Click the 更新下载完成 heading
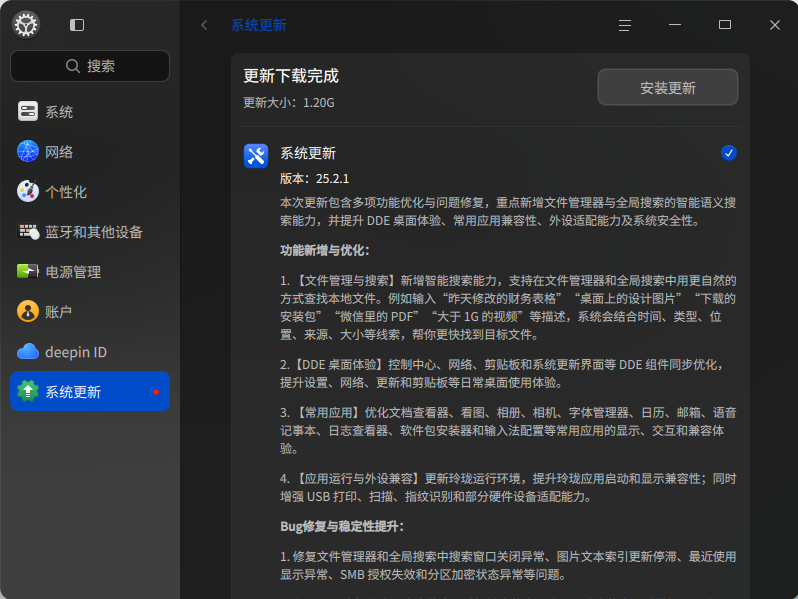Viewport: 798px width, 599px height. point(291,76)
